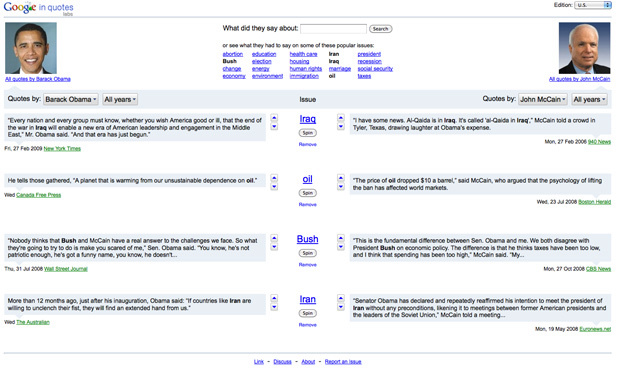Click the up arrow beside Obama's Bush quote
This screenshot has height=372, width=622.
[x=274, y=238]
